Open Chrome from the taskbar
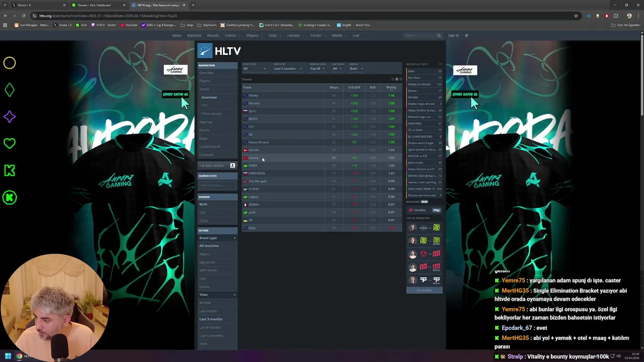Image resolution: width=644 pixels, height=362 pixels. pyautogui.click(x=19, y=356)
